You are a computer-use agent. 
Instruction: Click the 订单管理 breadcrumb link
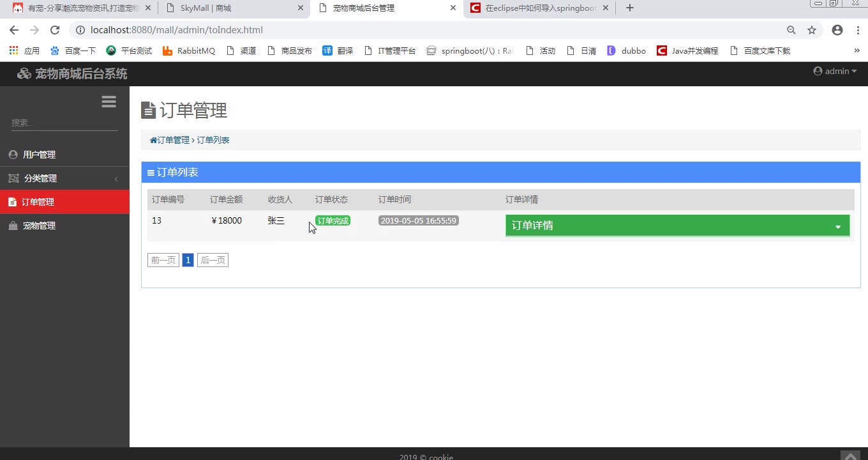173,140
